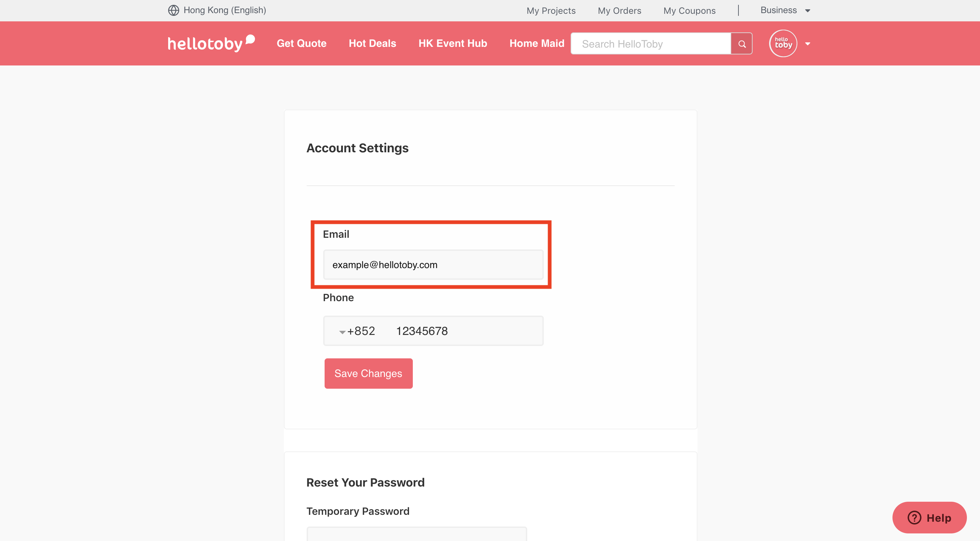This screenshot has width=980, height=541.
Task: Click the magnifier search button
Action: [742, 44]
